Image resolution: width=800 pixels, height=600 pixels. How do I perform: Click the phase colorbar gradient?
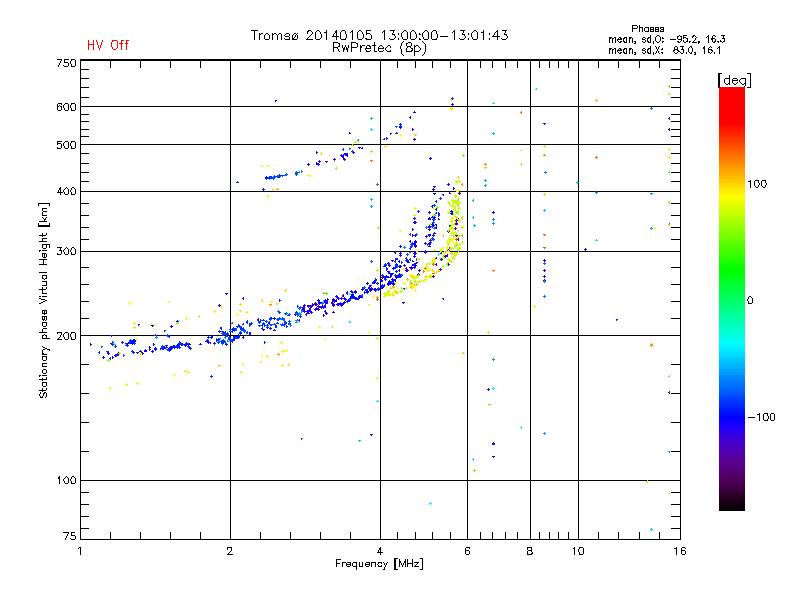point(732,298)
